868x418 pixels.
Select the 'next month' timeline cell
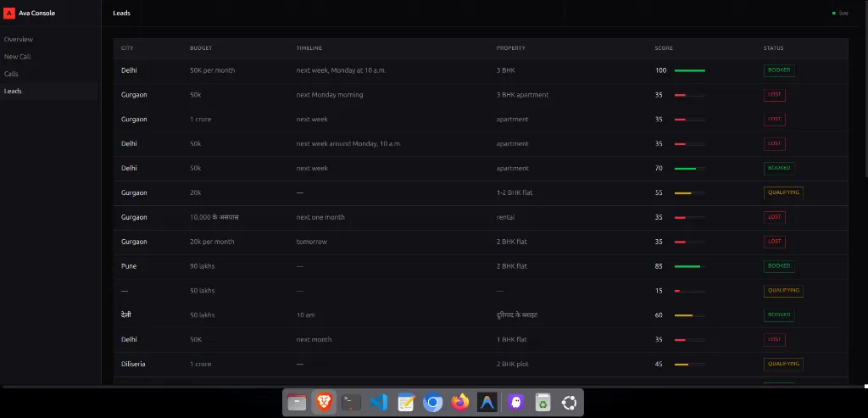[314, 339]
